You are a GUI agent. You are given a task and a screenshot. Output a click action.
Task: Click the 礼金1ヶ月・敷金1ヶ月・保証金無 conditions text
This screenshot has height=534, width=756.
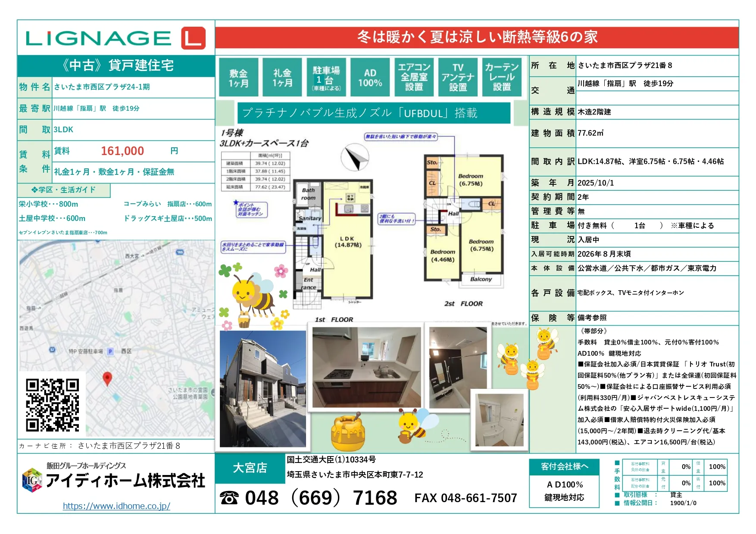[114, 172]
